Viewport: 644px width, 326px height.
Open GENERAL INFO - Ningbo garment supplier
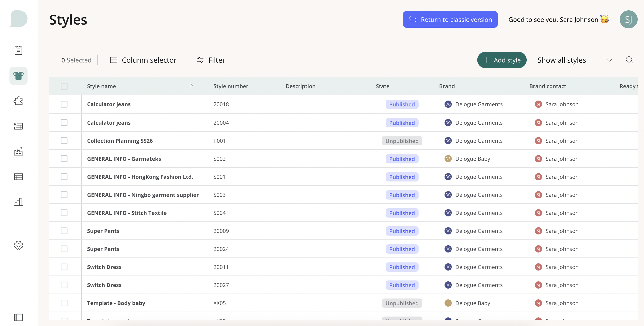(x=143, y=195)
